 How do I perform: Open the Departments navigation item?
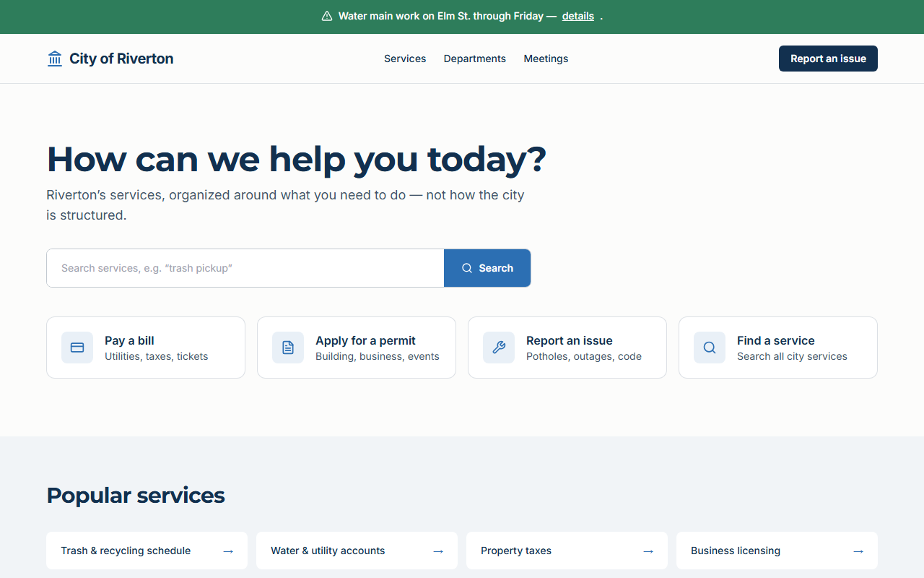475,59
